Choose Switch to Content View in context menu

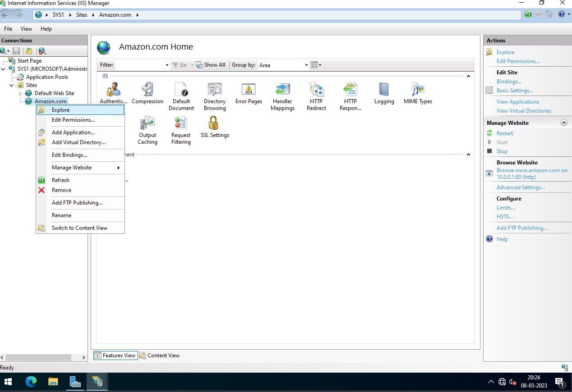click(x=80, y=228)
